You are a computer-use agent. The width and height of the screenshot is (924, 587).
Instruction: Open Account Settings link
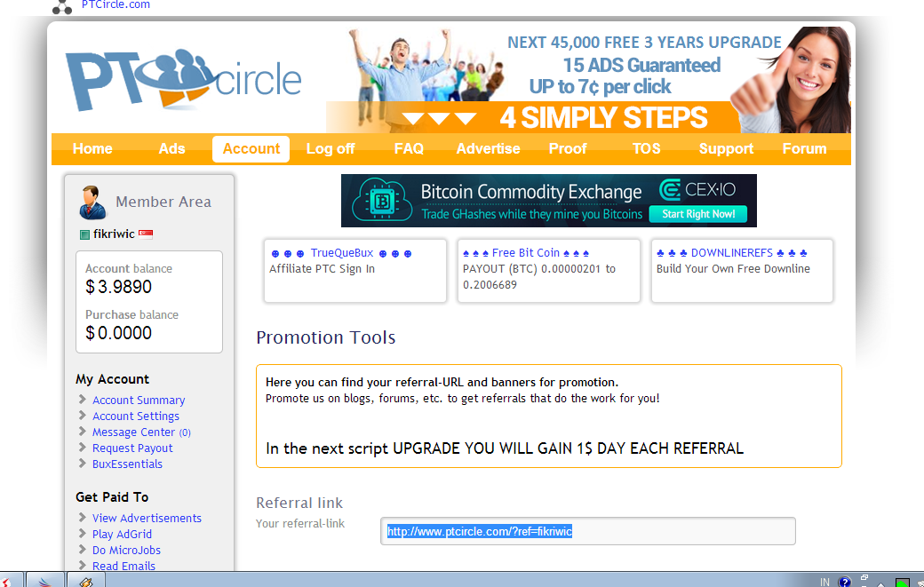[x=136, y=416]
